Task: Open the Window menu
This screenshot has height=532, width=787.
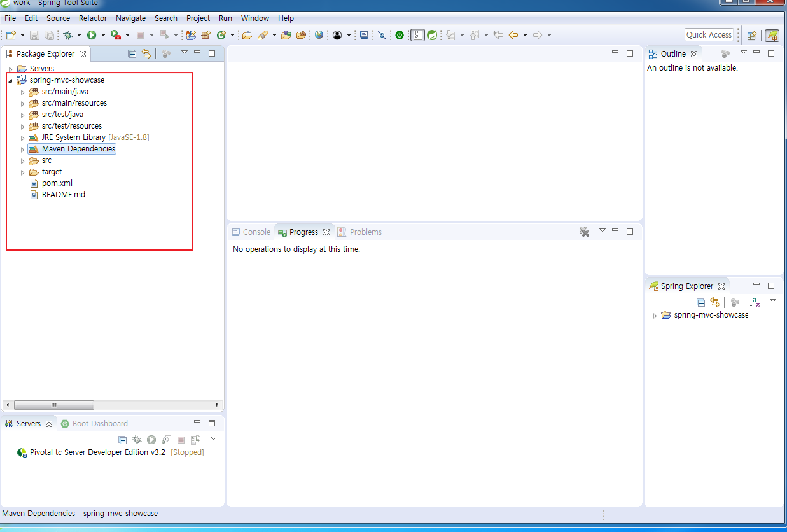Action: pos(255,18)
